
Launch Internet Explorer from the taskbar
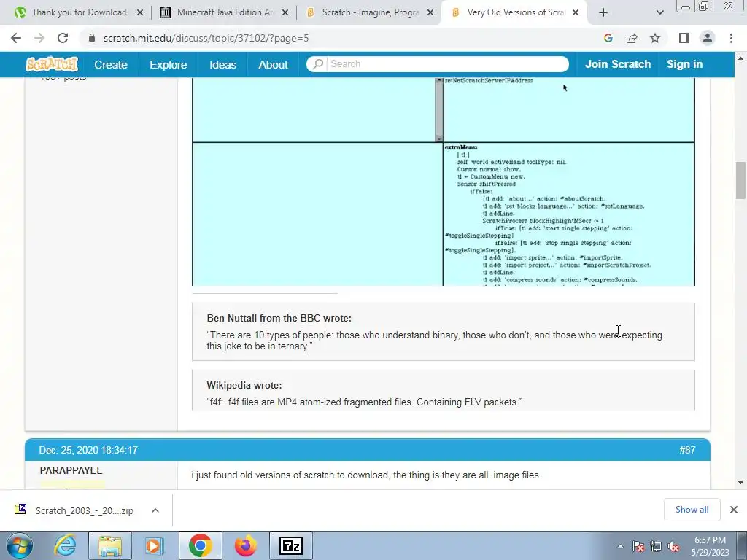click(x=65, y=545)
